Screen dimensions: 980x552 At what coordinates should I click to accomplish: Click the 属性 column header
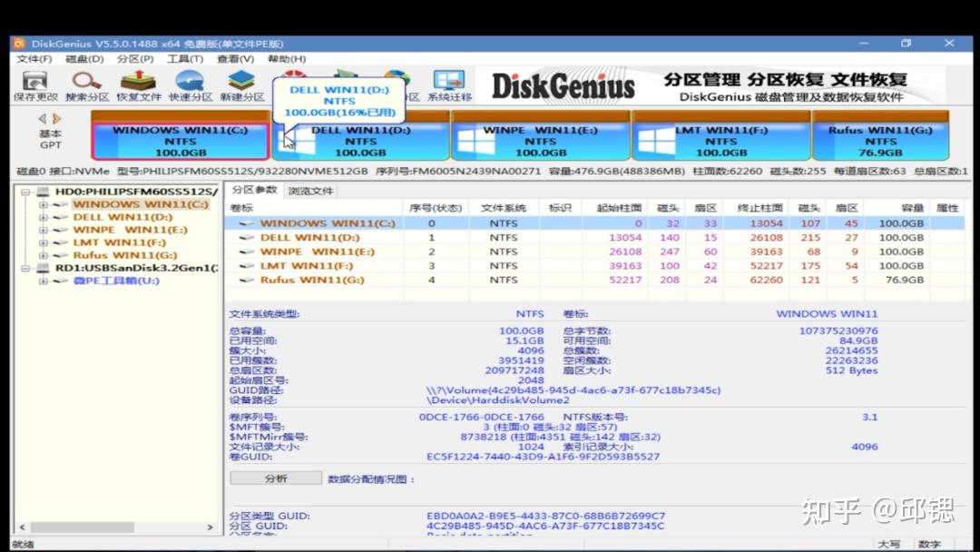(x=947, y=208)
